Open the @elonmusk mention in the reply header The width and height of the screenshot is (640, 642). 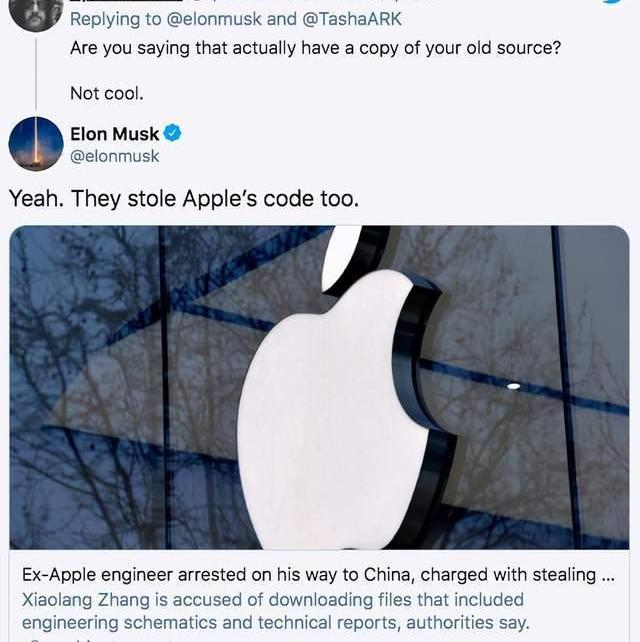[x=214, y=19]
